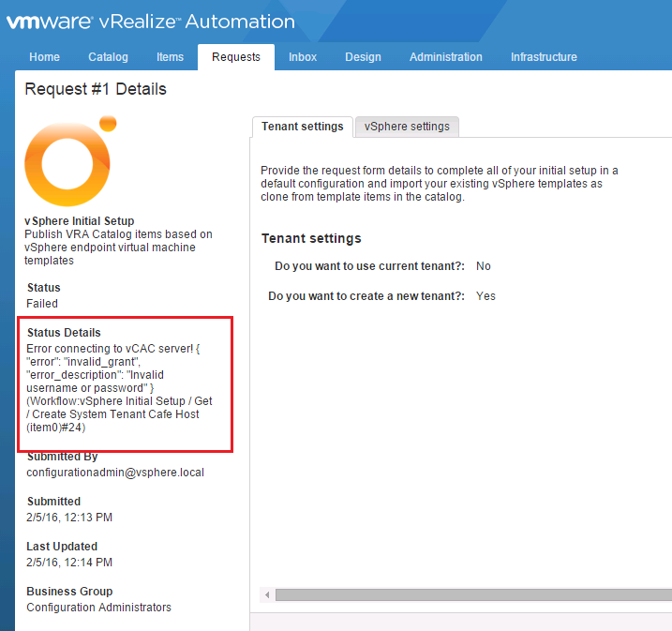Click 'Do you want to use current tenant?' label

point(369,266)
